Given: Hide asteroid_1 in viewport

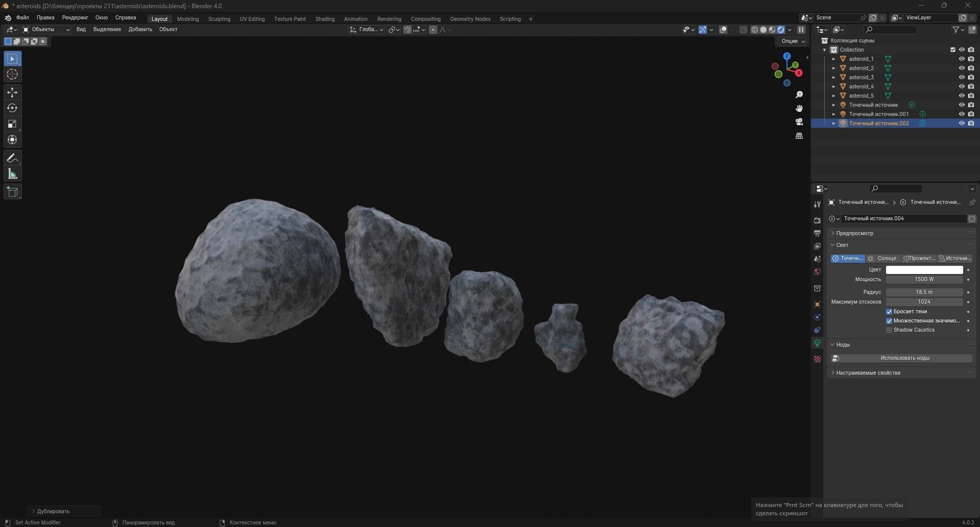Looking at the screenshot, I should 962,59.
